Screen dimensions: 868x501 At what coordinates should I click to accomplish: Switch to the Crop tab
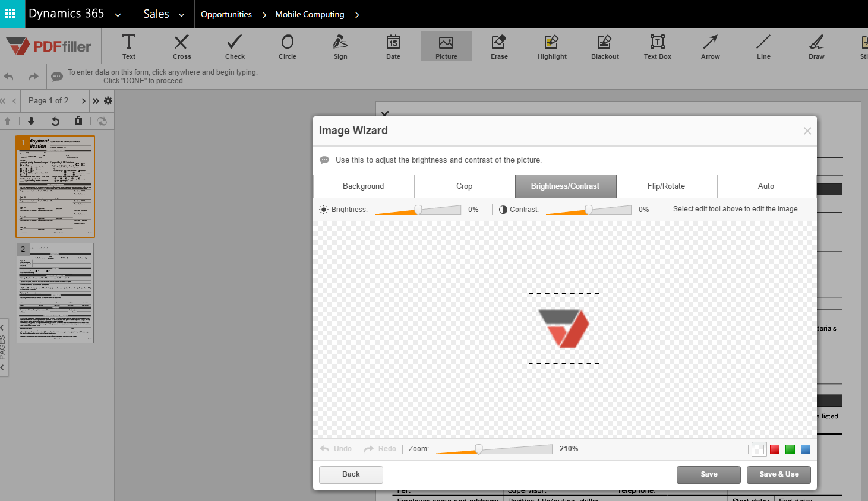click(x=465, y=186)
